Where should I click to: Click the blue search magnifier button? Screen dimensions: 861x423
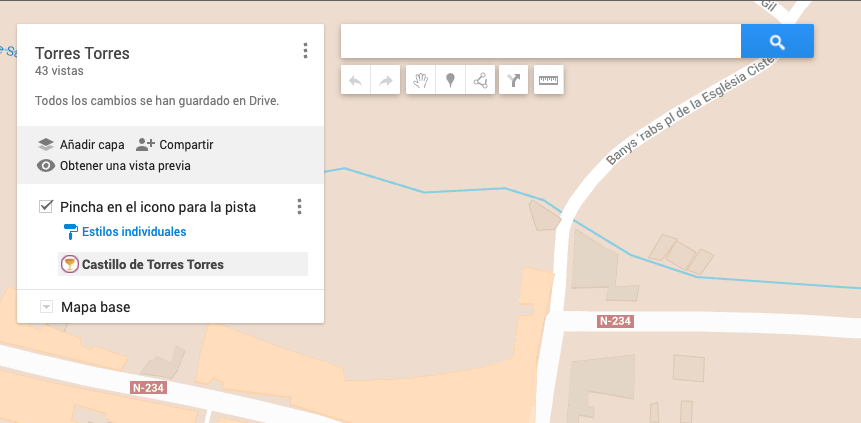(x=777, y=41)
